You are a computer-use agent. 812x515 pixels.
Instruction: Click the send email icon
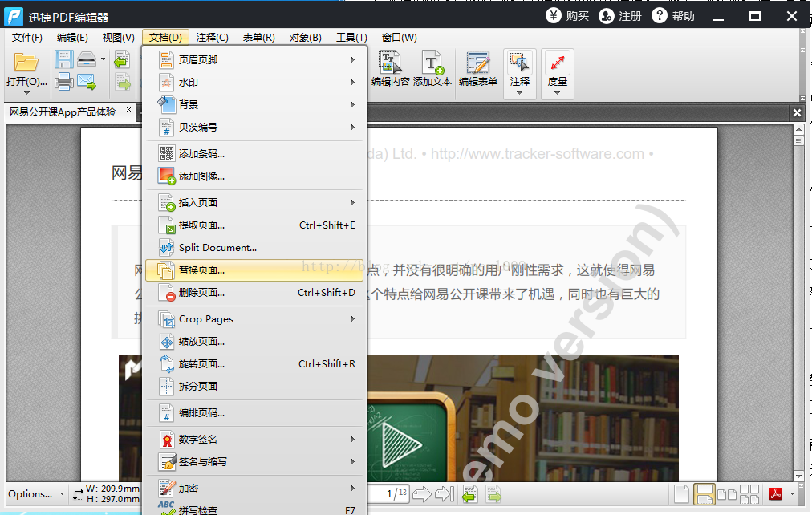coord(87,82)
